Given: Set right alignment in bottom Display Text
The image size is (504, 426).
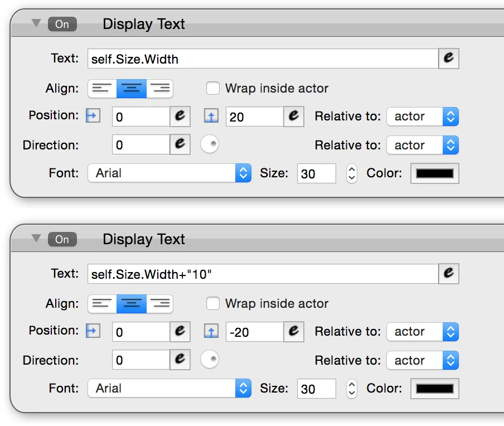Looking at the screenshot, I should click(160, 303).
